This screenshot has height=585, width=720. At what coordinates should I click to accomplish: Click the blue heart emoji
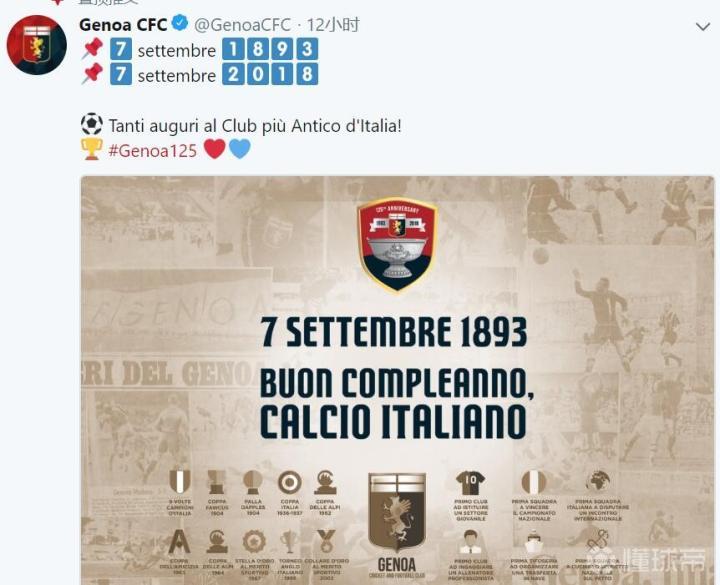coord(240,149)
